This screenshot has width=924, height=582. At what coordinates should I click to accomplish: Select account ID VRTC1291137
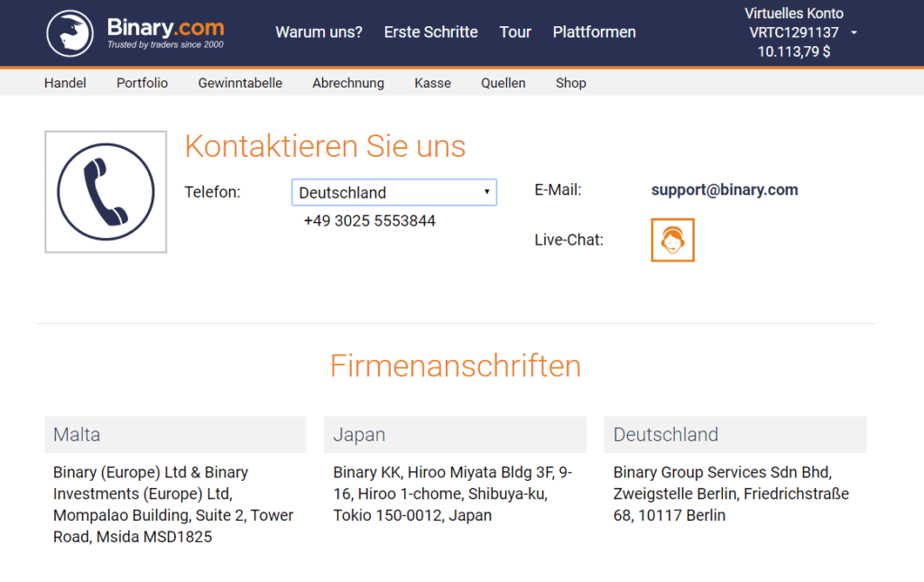click(x=794, y=32)
